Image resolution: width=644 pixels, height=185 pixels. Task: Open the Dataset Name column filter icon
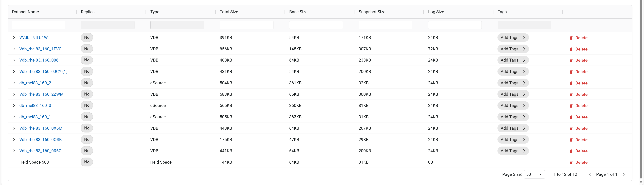[x=70, y=25]
